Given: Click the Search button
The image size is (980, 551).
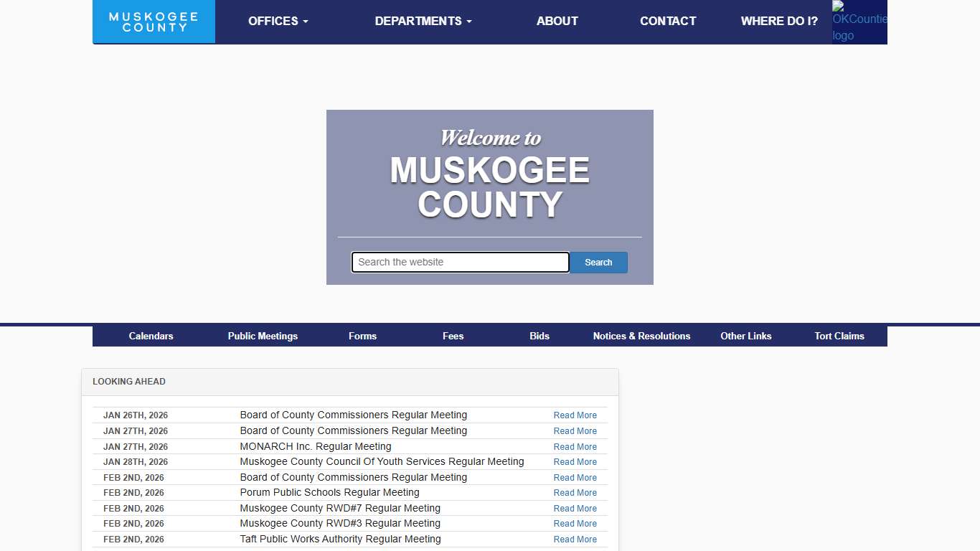Looking at the screenshot, I should [x=598, y=262].
